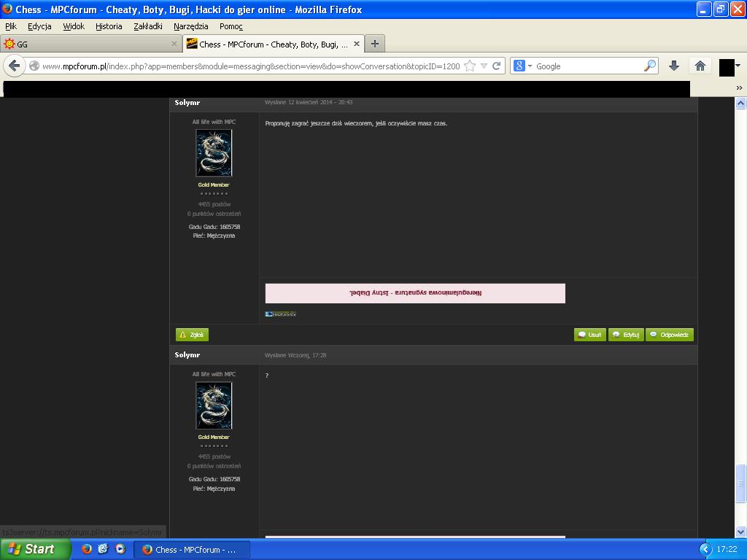
Task: Click the dragon avatar in first message
Action: click(x=214, y=153)
